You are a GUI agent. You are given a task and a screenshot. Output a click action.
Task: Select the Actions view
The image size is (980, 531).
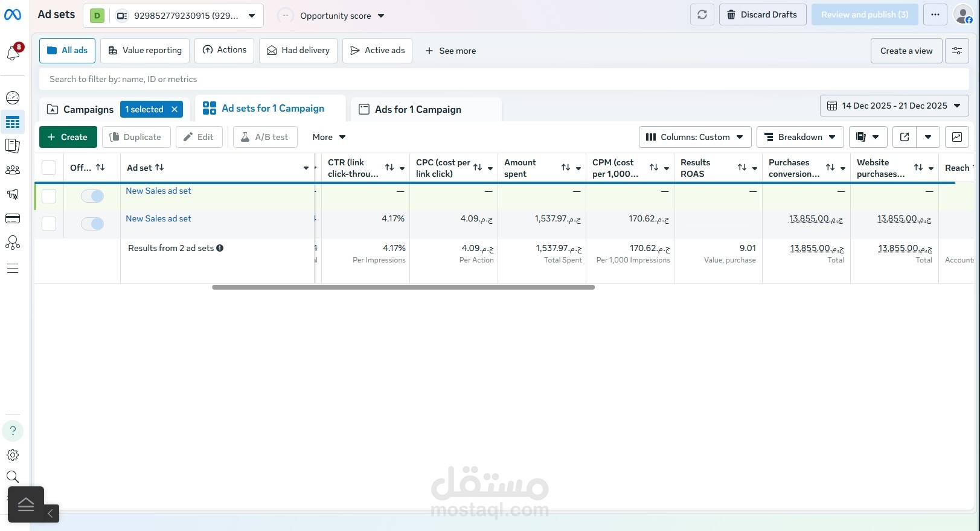tap(225, 50)
